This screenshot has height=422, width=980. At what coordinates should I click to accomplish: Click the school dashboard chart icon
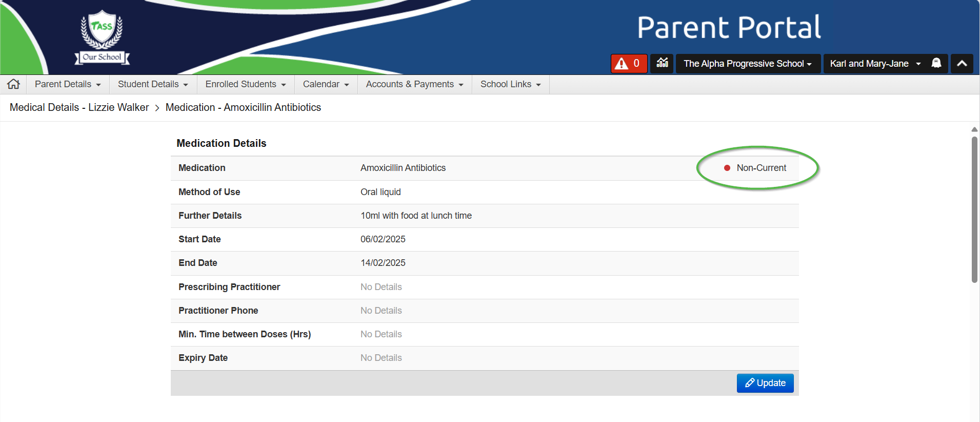tap(662, 64)
